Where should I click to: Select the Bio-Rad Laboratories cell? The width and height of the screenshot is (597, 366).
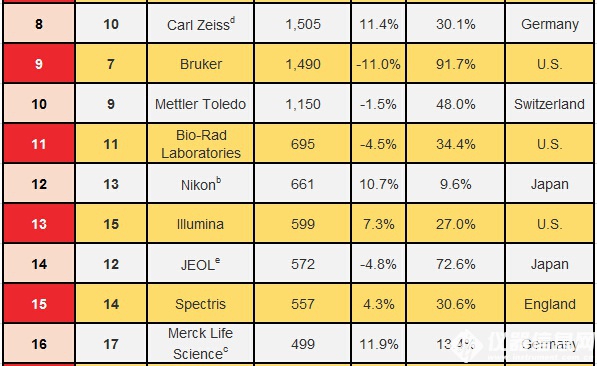201,144
